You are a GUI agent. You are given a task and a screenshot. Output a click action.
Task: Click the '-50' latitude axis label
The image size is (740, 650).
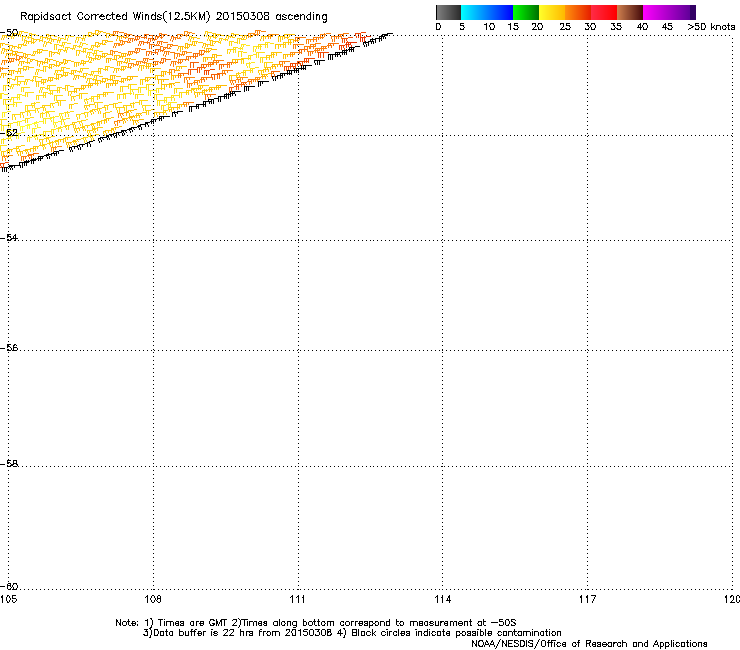point(9,33)
